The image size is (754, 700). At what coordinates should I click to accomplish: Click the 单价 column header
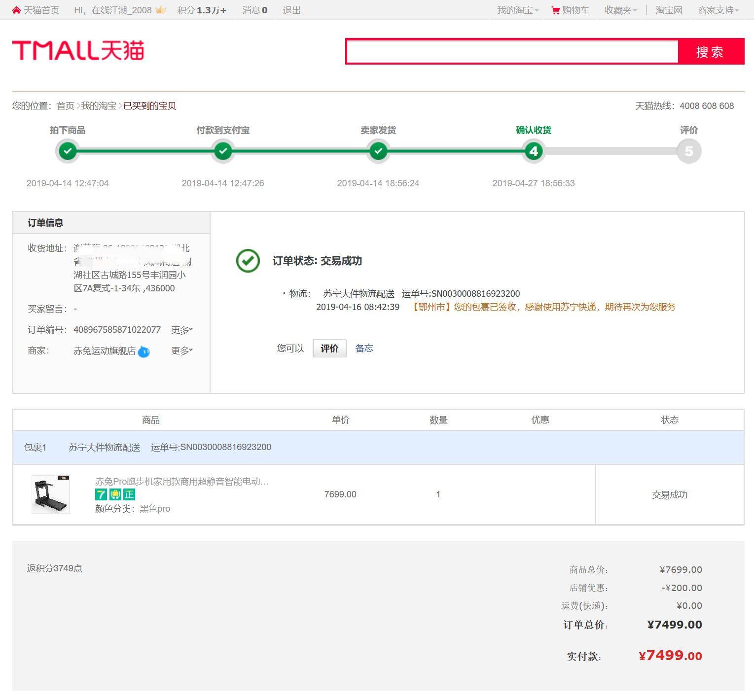point(340,420)
